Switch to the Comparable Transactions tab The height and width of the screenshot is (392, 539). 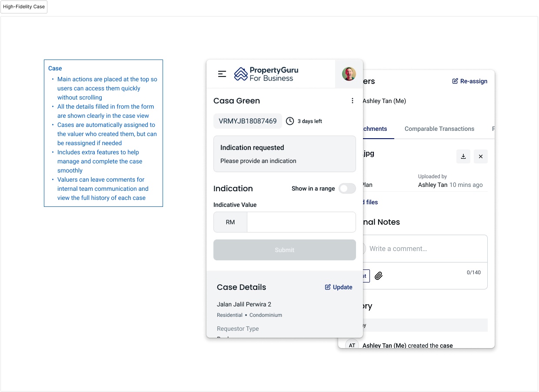coord(439,129)
